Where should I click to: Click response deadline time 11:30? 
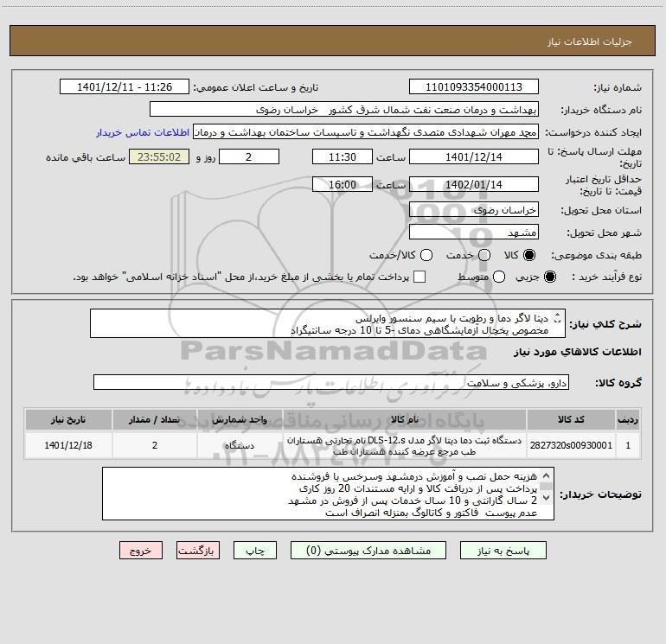coord(343,156)
